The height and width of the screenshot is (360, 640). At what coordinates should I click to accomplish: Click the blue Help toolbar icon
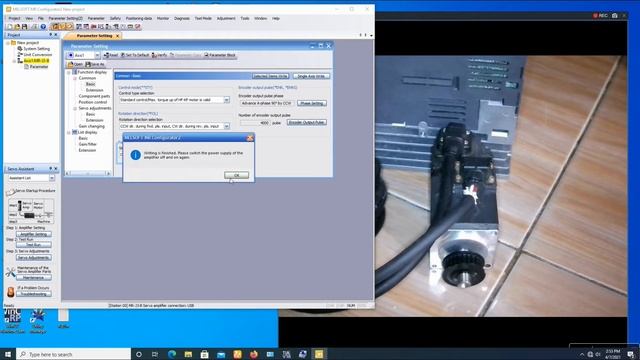point(43,27)
